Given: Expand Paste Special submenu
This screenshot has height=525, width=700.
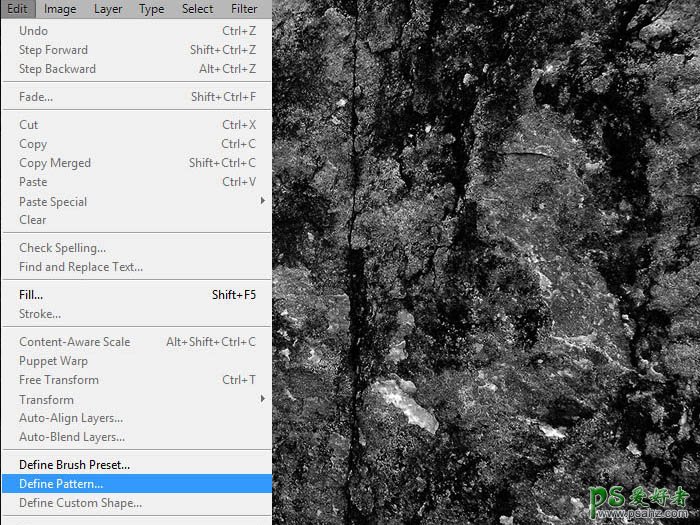Looking at the screenshot, I should pyautogui.click(x=137, y=201).
